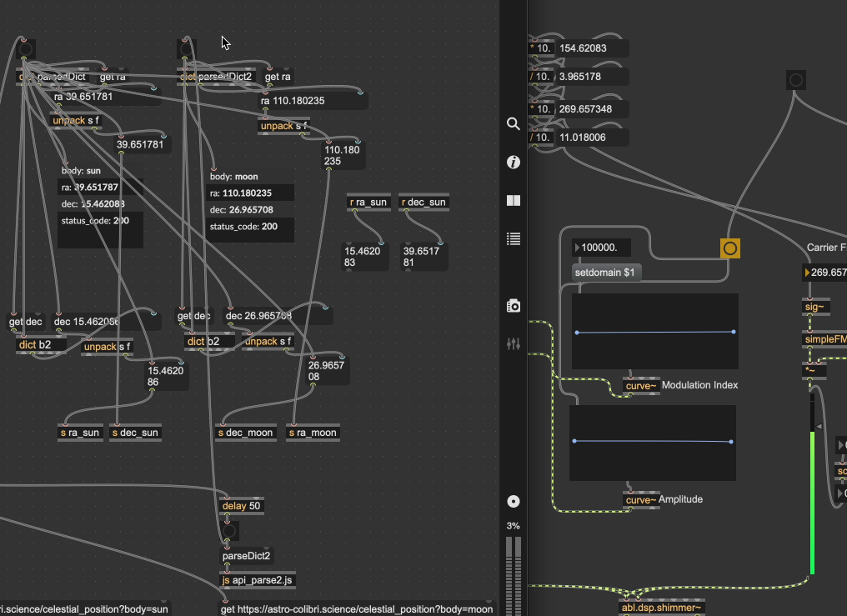Trigger the yellow bang button

tap(729, 248)
